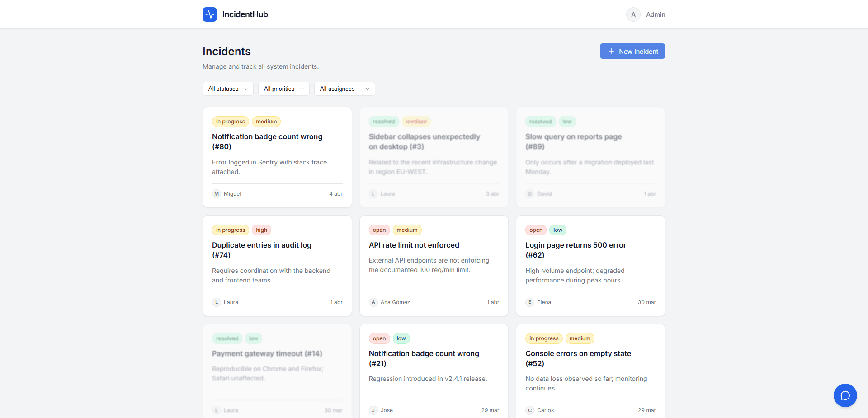This screenshot has height=418, width=868.
Task: Click Elena's avatar initial icon
Action: coord(530,302)
